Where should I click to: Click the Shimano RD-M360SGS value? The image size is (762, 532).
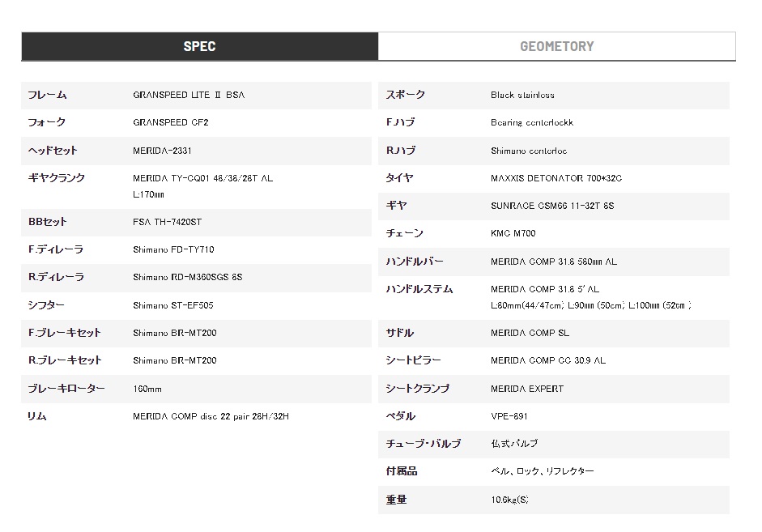(x=188, y=277)
